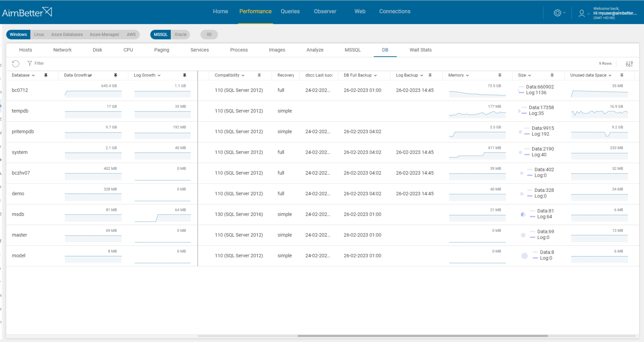
Task: Click the Recovery column header
Action: pos(286,75)
